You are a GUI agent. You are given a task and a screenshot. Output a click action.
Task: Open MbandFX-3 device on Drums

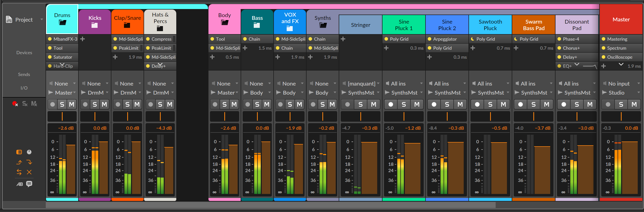[62, 39]
